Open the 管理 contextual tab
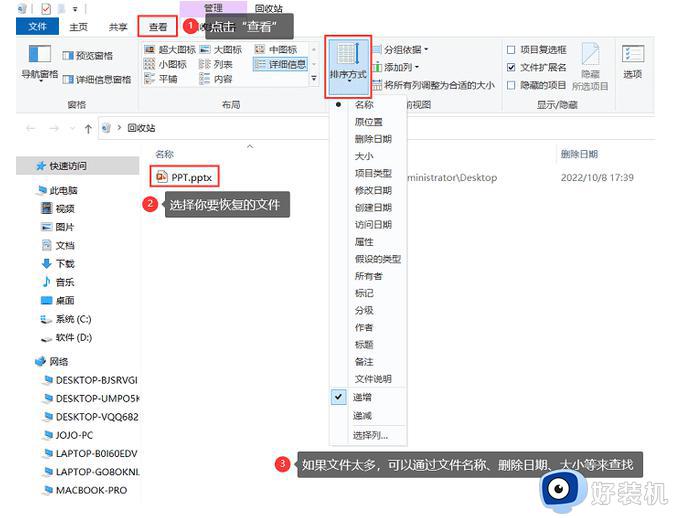Screen dimensions: 676x518 (x=213, y=8)
